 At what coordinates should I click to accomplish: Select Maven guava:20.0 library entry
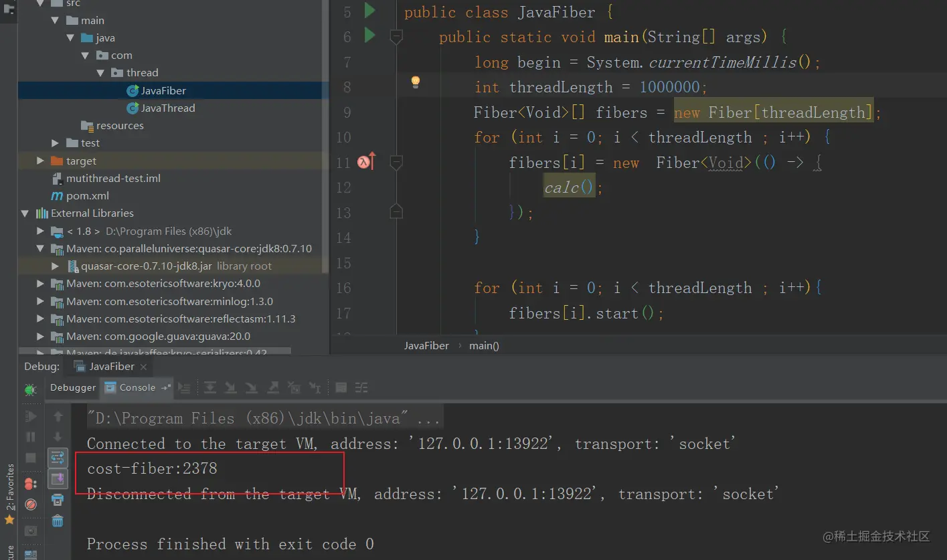[159, 336]
